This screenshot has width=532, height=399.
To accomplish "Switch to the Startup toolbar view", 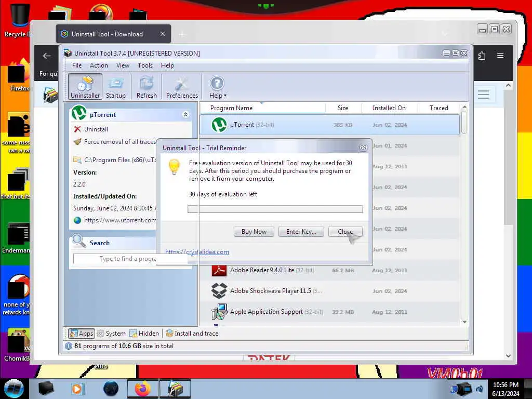I will (x=116, y=87).
